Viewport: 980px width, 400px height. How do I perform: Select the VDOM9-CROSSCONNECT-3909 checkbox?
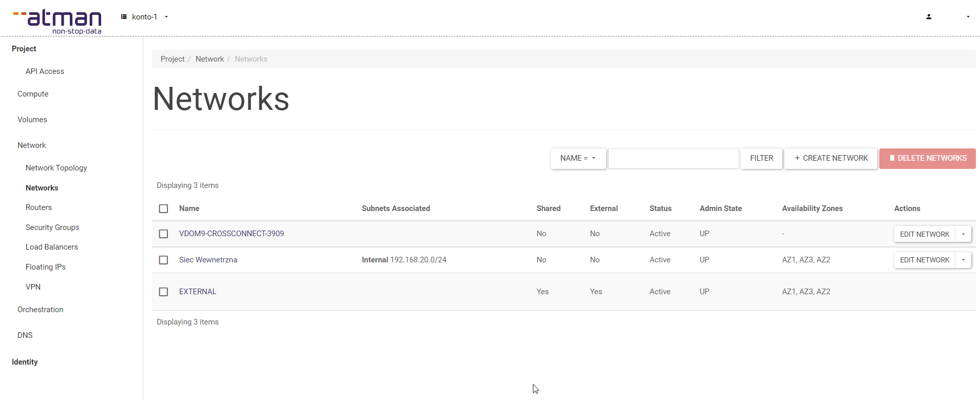pyautogui.click(x=163, y=234)
